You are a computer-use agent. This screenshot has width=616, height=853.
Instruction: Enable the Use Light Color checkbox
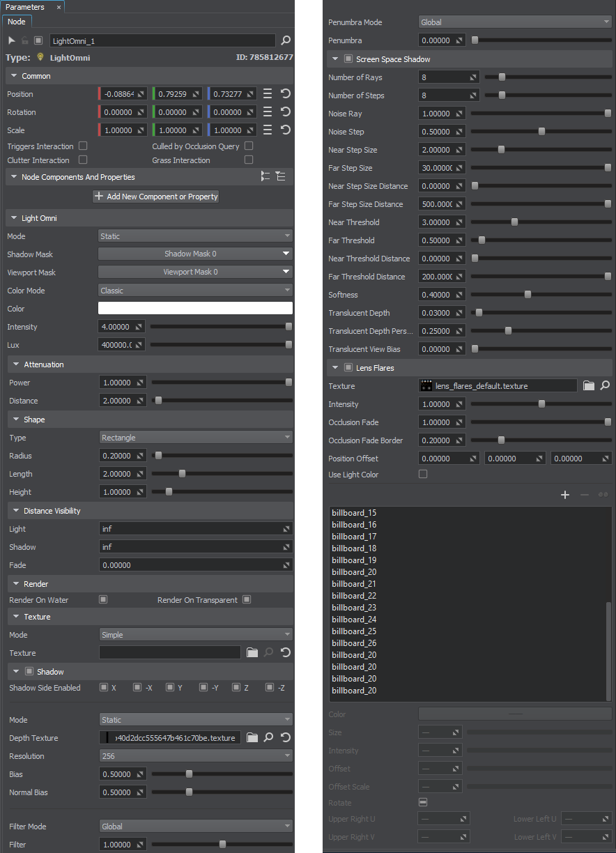pyautogui.click(x=422, y=474)
